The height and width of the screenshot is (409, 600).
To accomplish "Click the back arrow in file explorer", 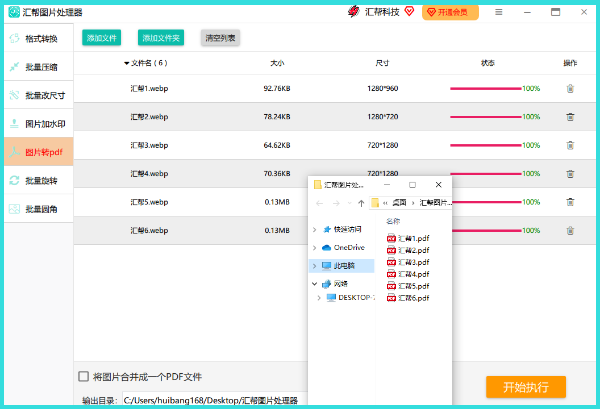I will point(319,203).
